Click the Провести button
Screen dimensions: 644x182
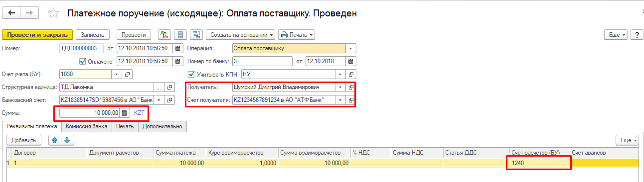tap(134, 35)
